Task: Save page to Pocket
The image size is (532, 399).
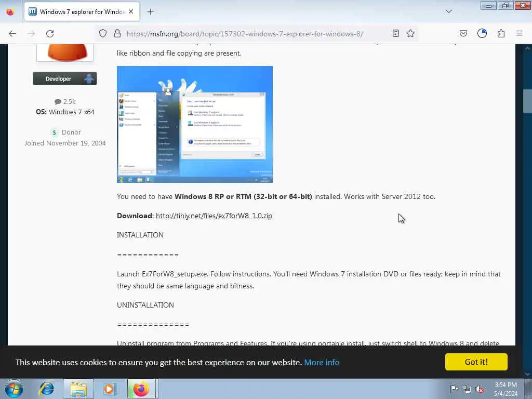Action: (x=463, y=34)
